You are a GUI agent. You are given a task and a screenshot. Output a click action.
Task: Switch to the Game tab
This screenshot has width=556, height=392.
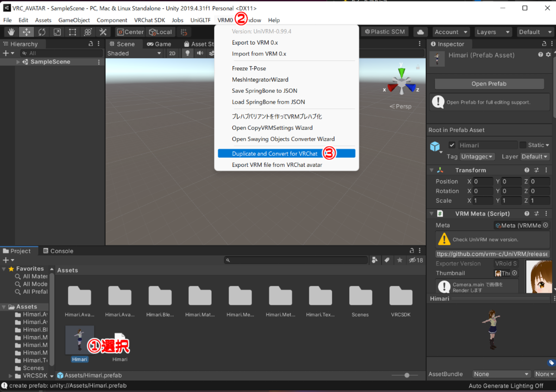tap(159, 44)
